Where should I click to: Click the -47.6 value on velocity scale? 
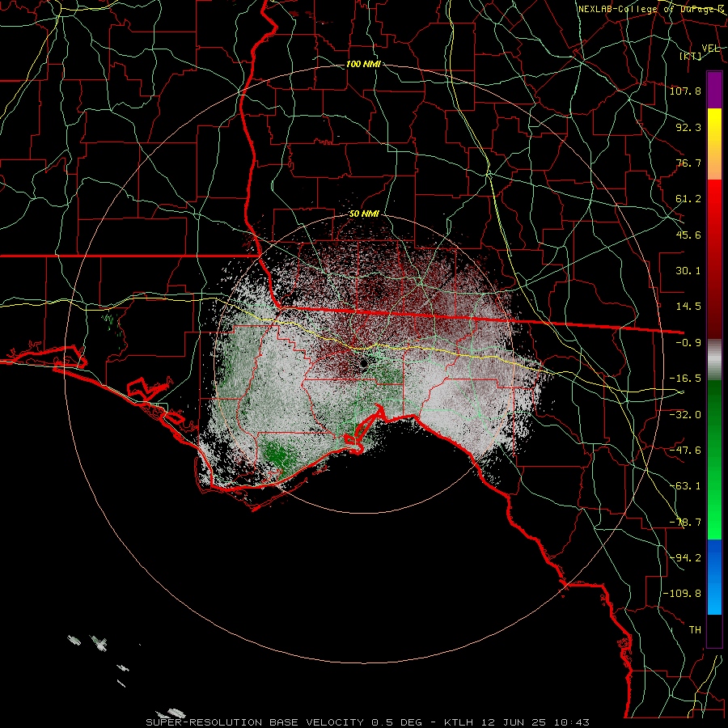click(x=685, y=451)
